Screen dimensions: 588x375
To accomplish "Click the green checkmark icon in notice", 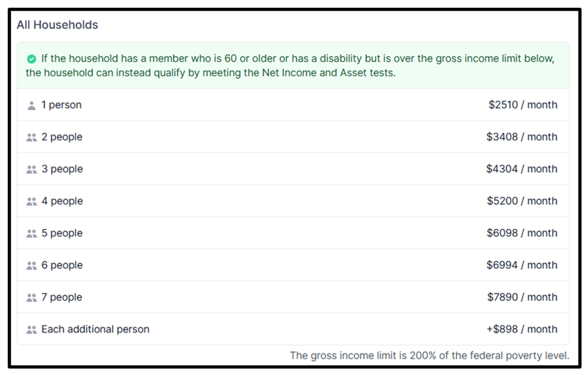I will pyautogui.click(x=32, y=59).
